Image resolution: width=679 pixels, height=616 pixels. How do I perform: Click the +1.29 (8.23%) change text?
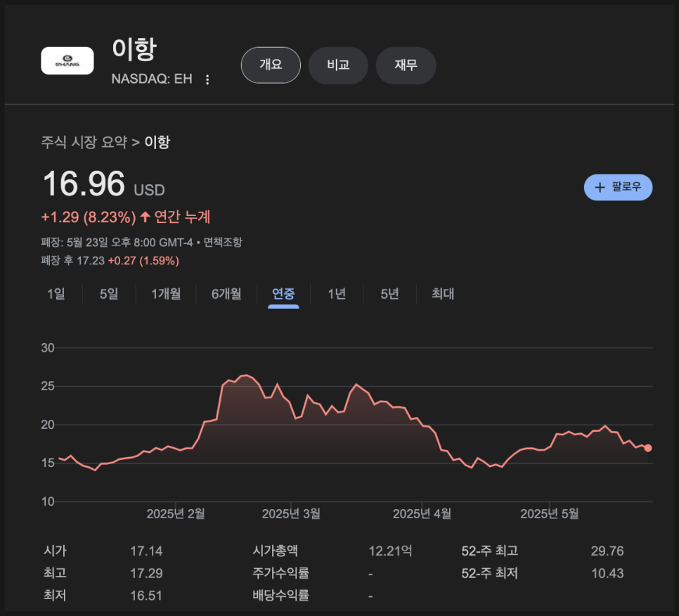coord(89,217)
